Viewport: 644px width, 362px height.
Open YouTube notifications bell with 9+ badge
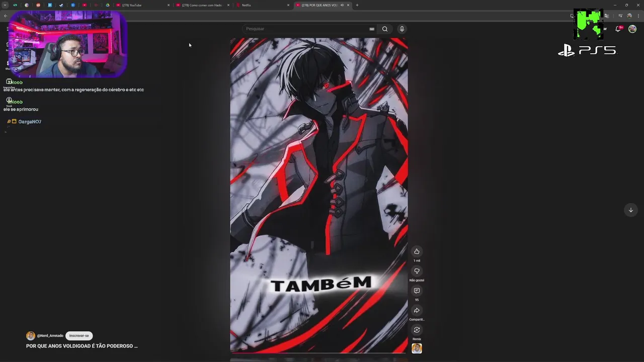[618, 29]
